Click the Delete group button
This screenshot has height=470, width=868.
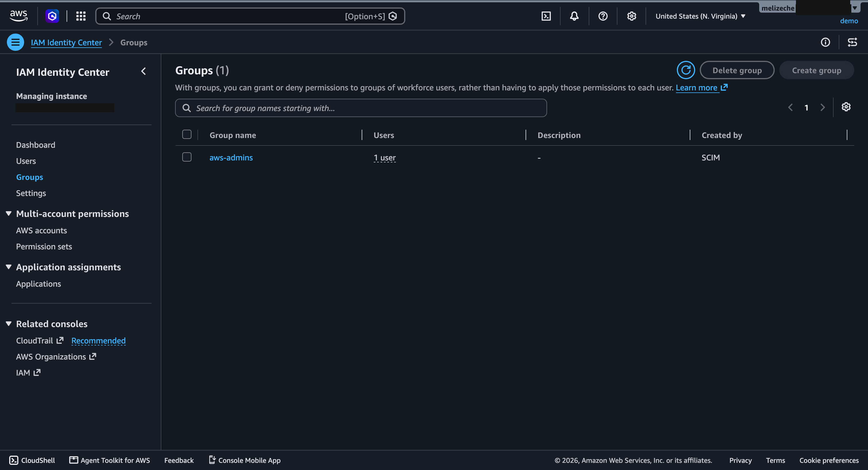737,70
